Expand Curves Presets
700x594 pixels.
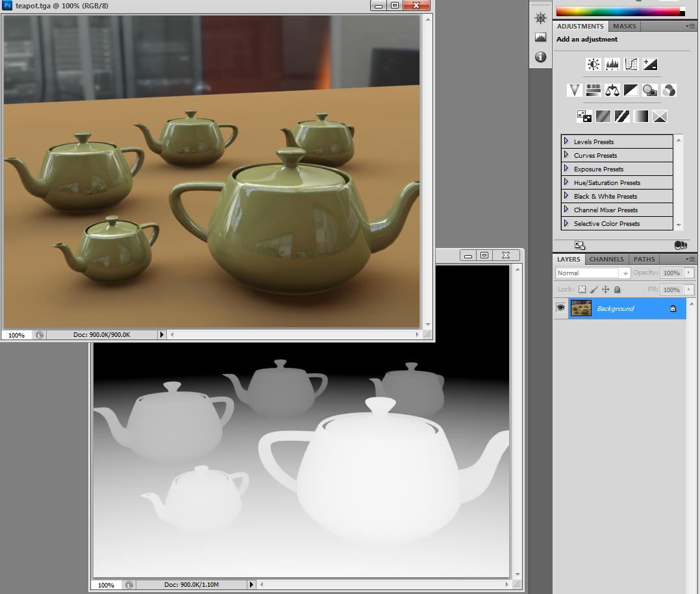(x=566, y=155)
